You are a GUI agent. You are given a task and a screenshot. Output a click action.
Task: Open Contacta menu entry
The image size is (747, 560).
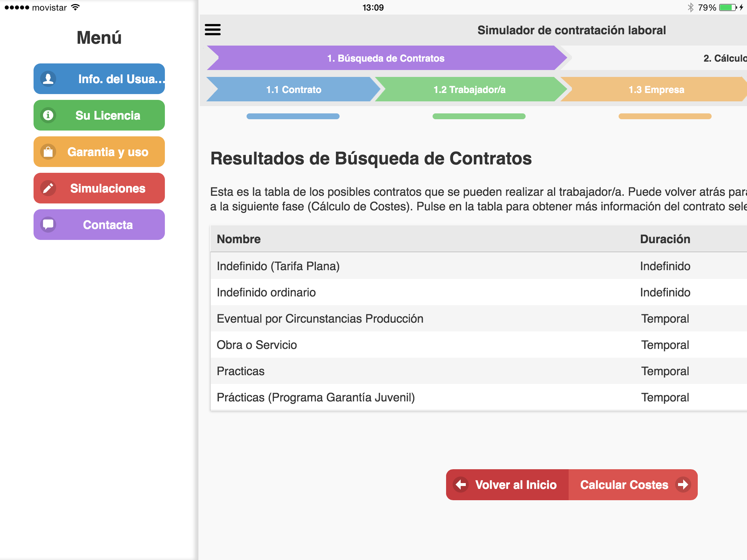pyautogui.click(x=99, y=225)
